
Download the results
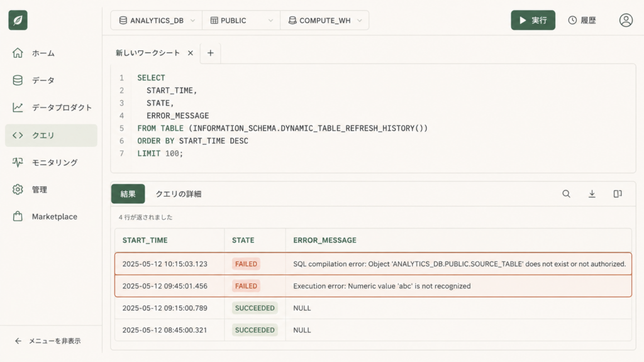click(592, 194)
